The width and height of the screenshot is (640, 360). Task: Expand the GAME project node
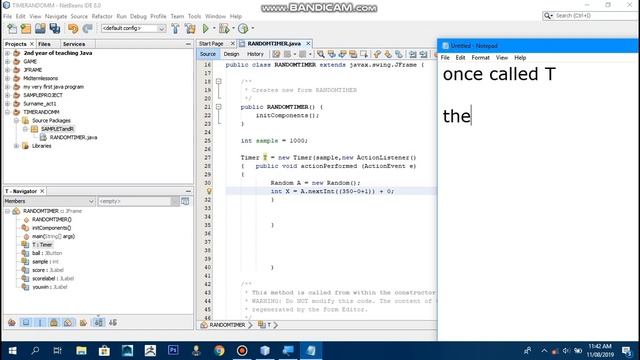[x=7, y=61]
